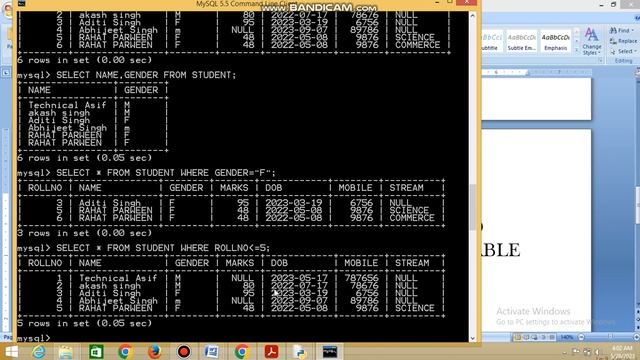Screen dimensions: 640x360
Task: Click the query with ROLLNO<=5
Action: [163, 248]
